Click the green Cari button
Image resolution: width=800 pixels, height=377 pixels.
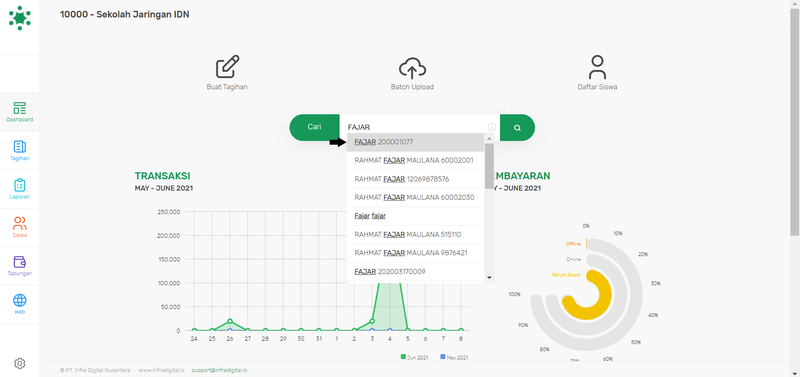pos(314,127)
